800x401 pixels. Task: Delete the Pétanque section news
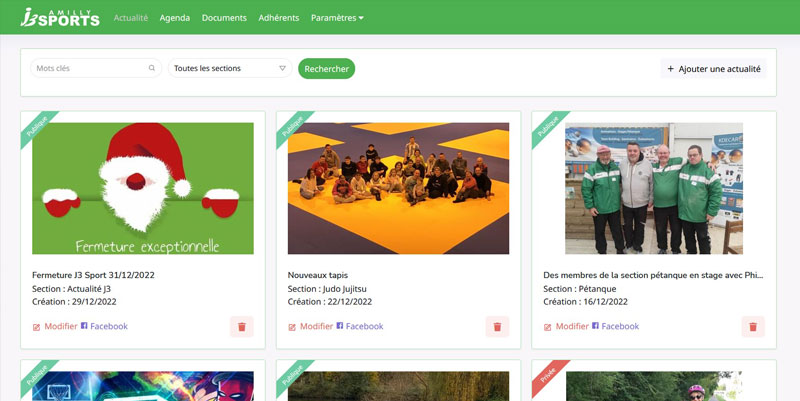point(753,327)
